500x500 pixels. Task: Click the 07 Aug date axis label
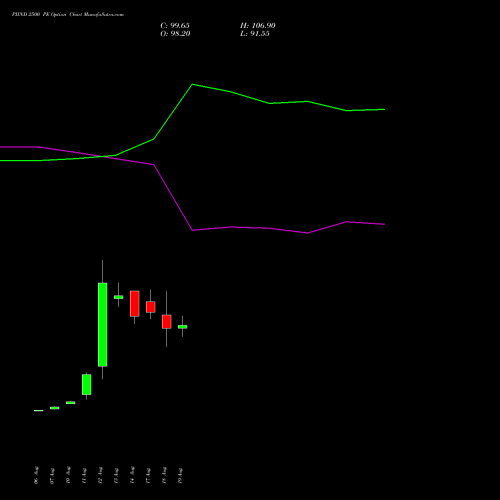click(x=52, y=475)
